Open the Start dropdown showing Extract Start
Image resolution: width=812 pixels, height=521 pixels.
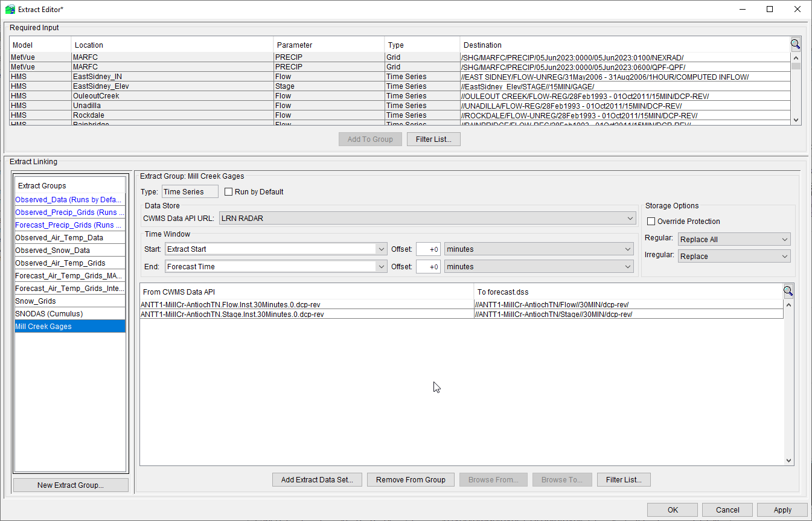tap(381, 249)
